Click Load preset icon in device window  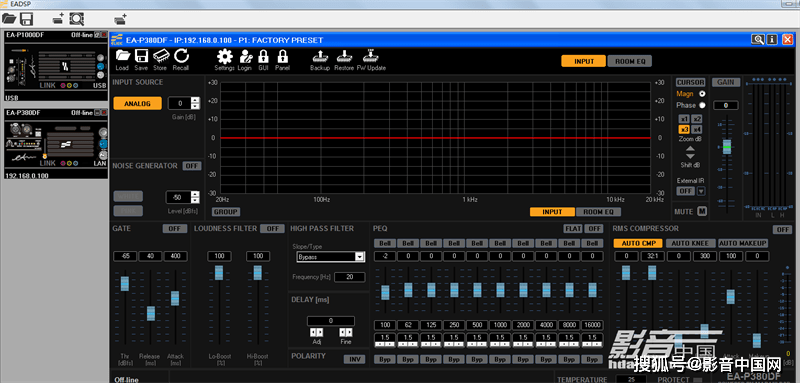pos(122,56)
